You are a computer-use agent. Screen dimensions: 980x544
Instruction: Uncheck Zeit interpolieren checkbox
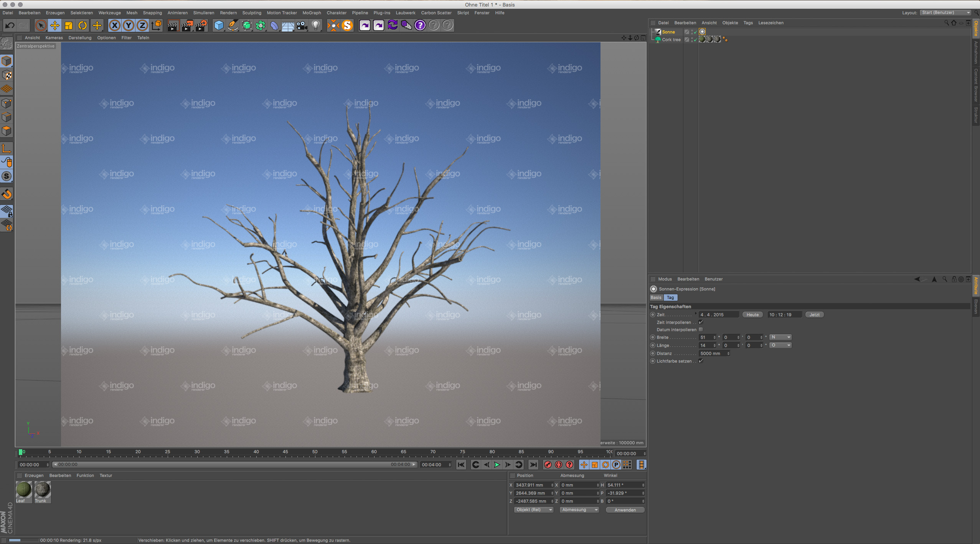701,322
